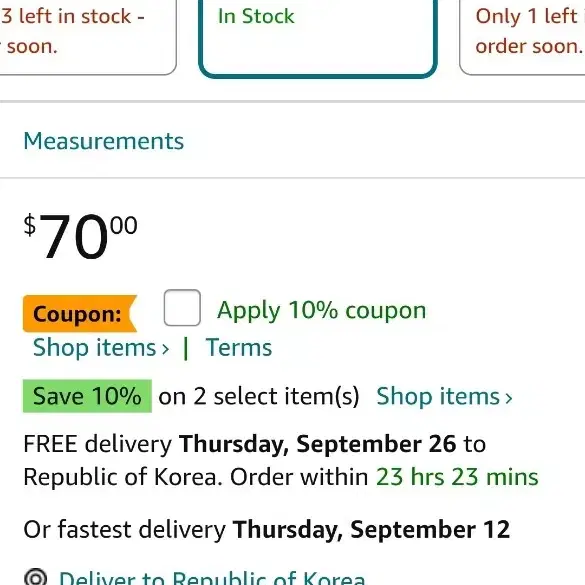Click the location pin icon
Viewport: 585px width, 585px height.
[x=35, y=578]
